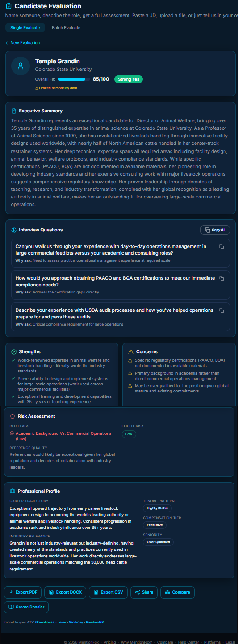Open the Compare footer link

click(x=165, y=642)
